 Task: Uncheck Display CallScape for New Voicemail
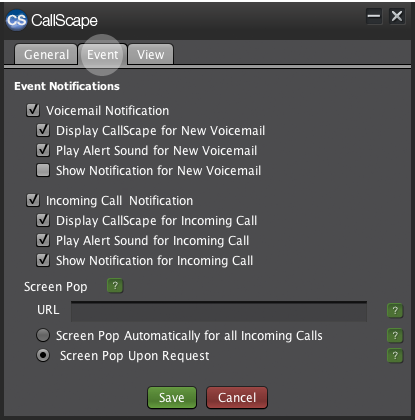[43, 130]
